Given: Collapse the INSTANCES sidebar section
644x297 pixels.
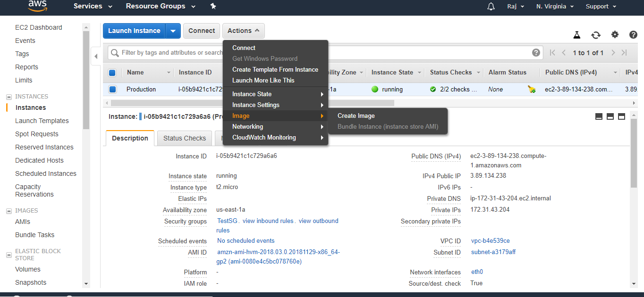Looking at the screenshot, I should click(8, 97).
